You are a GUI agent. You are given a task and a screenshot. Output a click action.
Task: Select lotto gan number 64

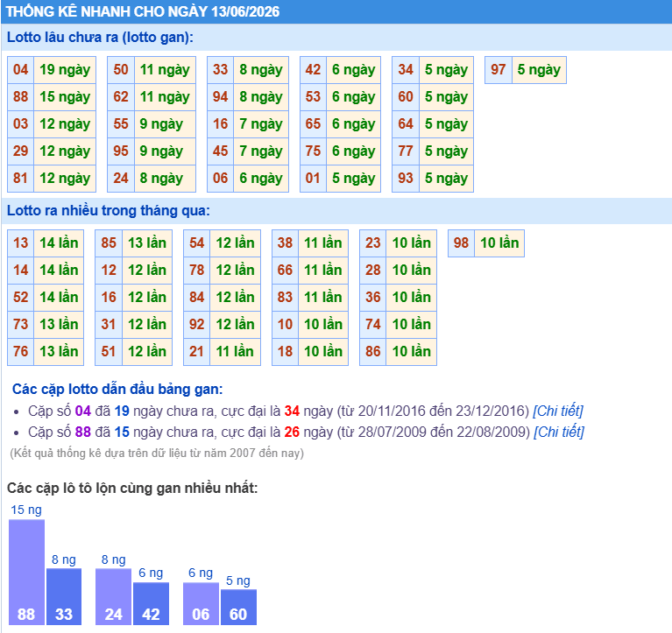coord(406,124)
